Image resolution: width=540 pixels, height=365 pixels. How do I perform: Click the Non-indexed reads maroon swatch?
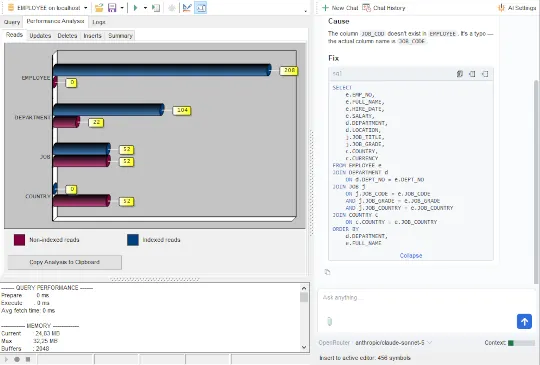click(x=19, y=240)
